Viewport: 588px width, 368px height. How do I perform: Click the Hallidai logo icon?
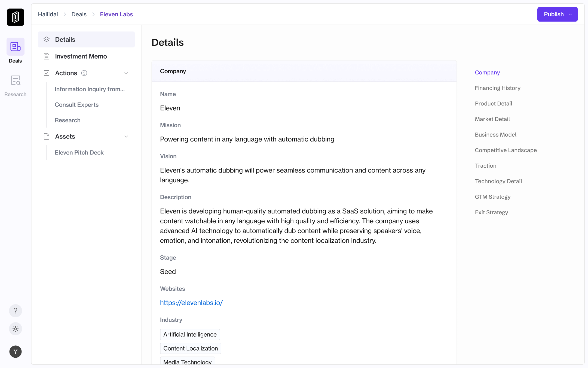click(x=16, y=17)
